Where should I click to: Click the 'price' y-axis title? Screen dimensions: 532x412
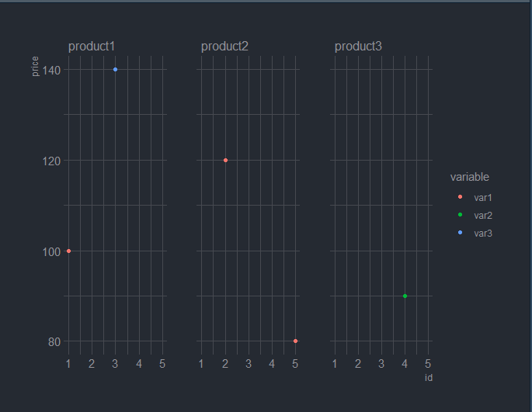[x=35, y=67]
